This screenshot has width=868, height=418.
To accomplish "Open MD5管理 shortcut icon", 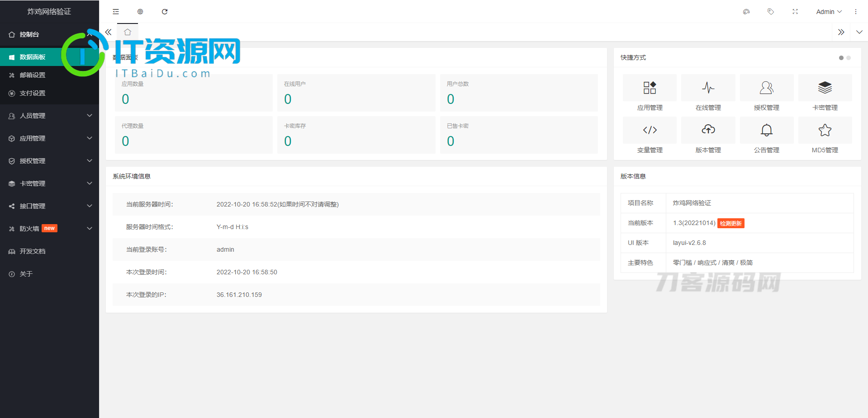I will click(x=825, y=130).
